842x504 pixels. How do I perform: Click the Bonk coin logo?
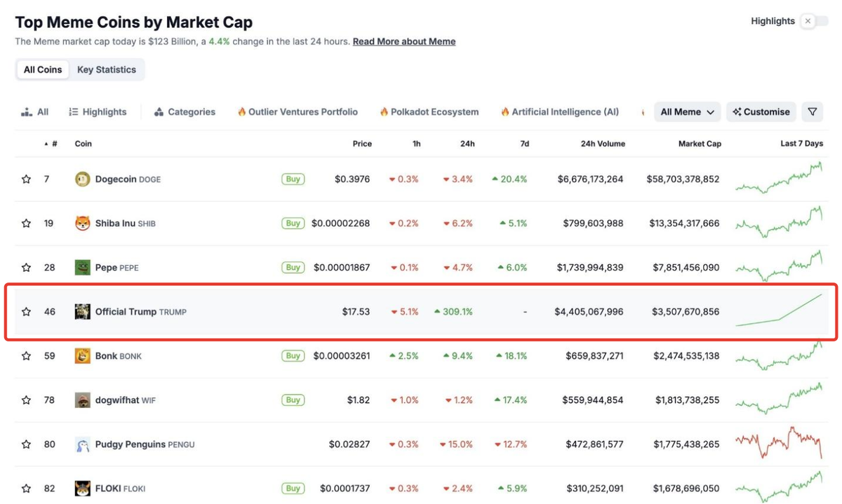point(83,356)
